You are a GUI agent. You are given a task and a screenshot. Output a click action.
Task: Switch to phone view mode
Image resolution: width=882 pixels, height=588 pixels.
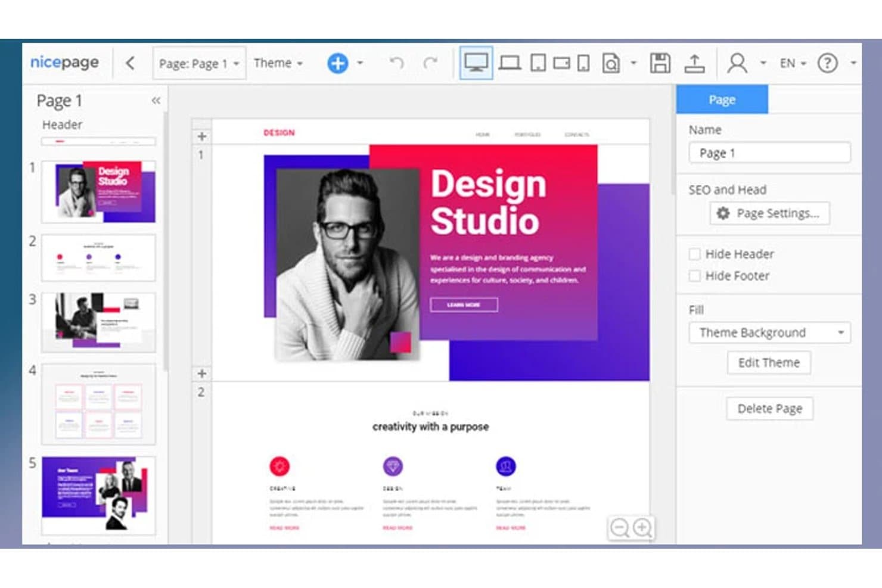(584, 63)
